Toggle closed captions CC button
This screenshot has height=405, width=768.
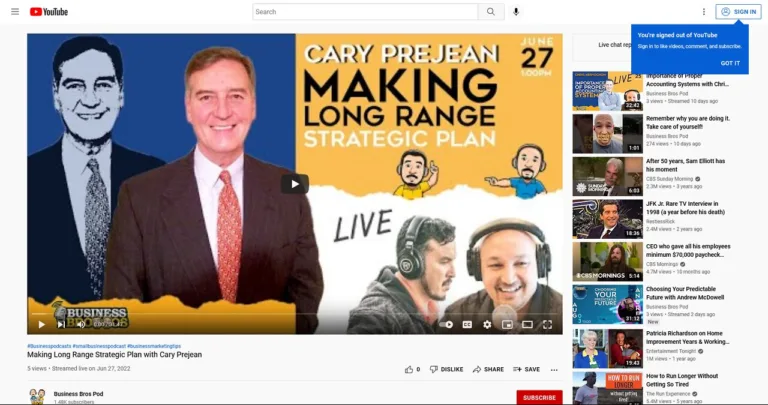467,324
